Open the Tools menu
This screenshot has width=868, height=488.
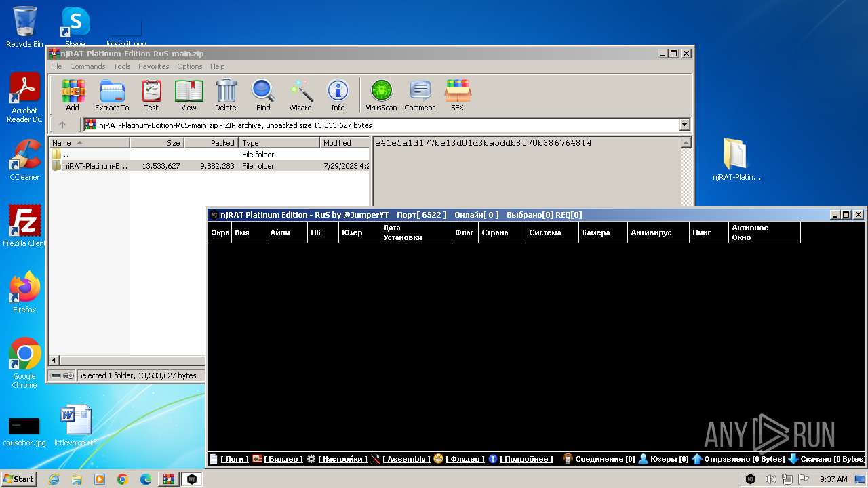click(x=122, y=66)
